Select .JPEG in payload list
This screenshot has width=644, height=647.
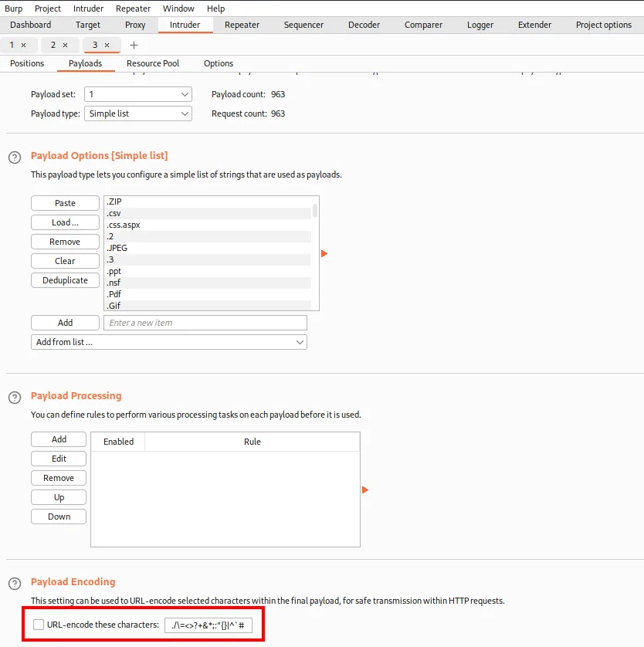tap(208, 248)
